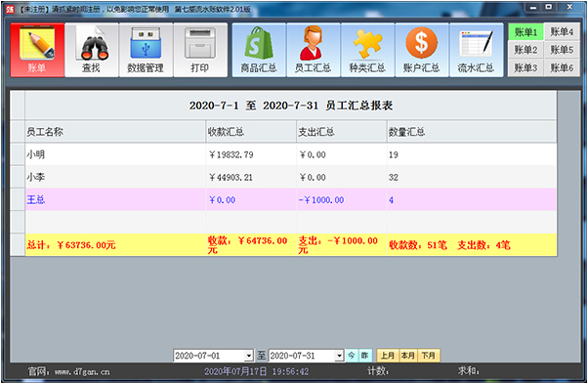Image resolution: width=588 pixels, height=383 pixels.
Task: Click the 收款汇总 column header
Action: (251, 132)
